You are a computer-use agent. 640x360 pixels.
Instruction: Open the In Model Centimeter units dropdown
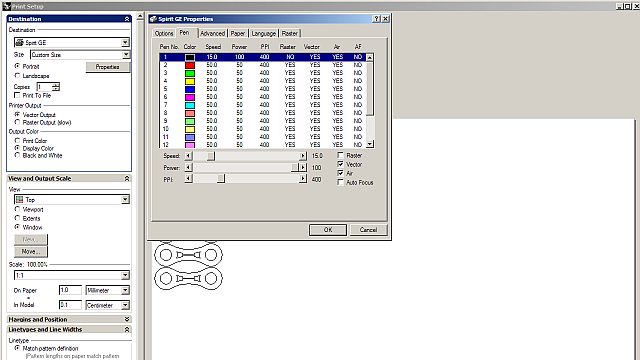click(x=125, y=305)
